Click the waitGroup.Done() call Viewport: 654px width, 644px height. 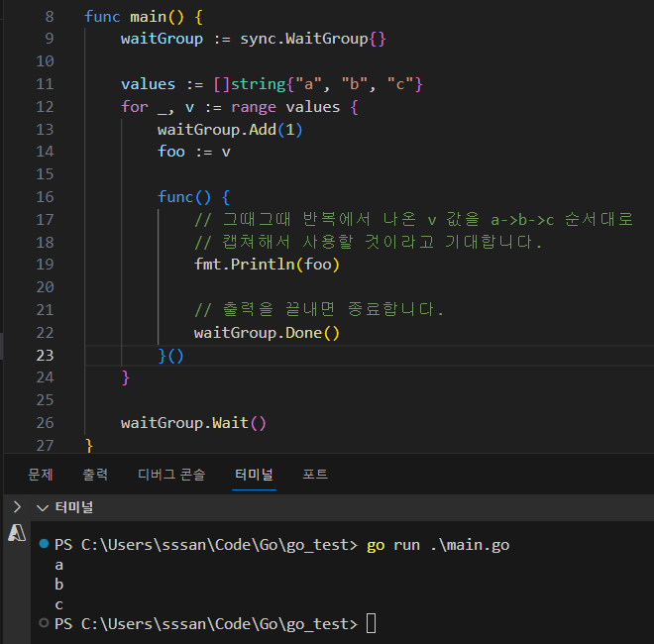point(267,333)
